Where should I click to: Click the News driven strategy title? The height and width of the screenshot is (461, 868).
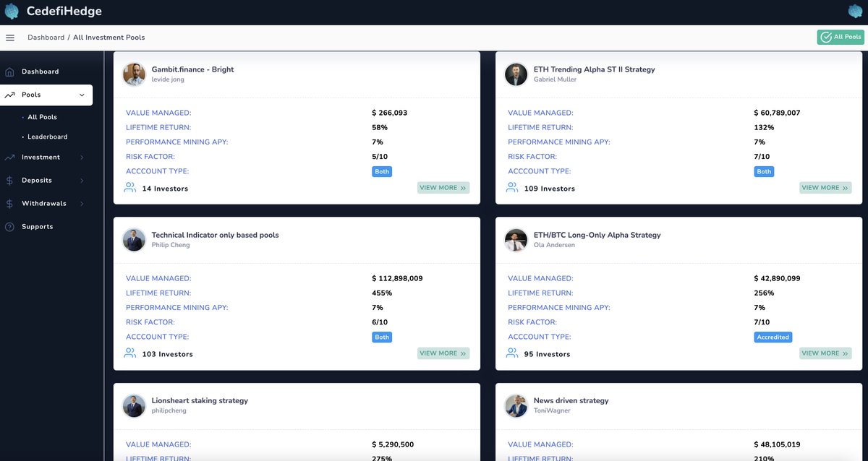[x=571, y=400]
